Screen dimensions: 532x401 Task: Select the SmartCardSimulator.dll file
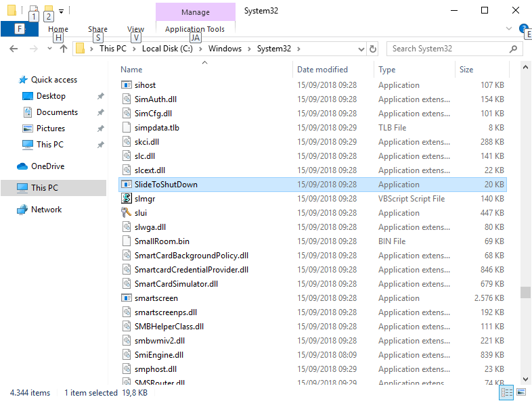tap(313, 284)
